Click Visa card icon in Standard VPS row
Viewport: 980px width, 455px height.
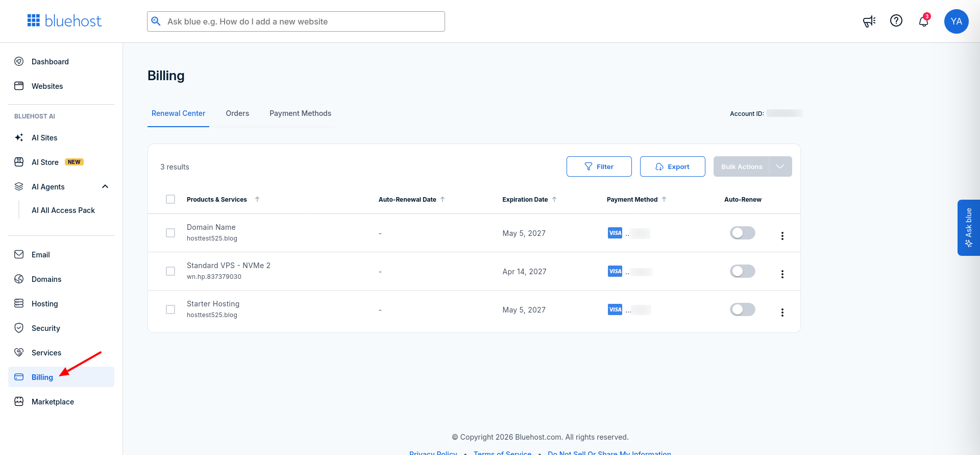[615, 271]
